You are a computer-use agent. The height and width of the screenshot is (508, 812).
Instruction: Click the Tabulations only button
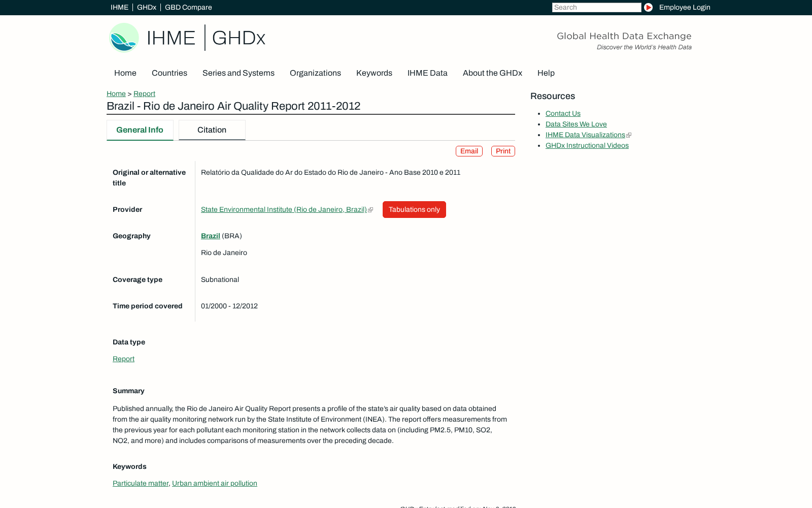tap(414, 209)
